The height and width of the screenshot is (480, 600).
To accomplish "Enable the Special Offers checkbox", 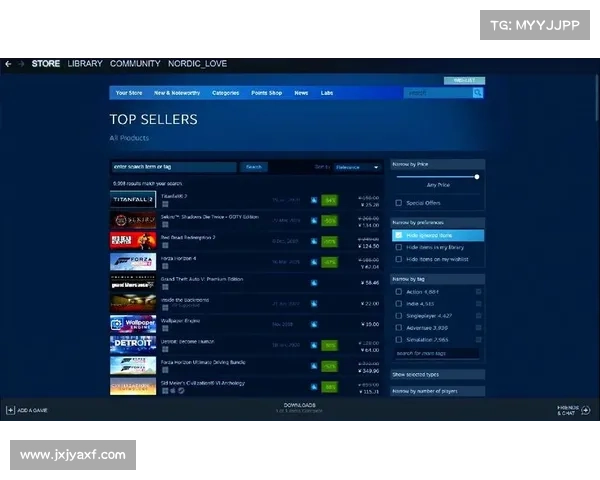I will coord(399,203).
